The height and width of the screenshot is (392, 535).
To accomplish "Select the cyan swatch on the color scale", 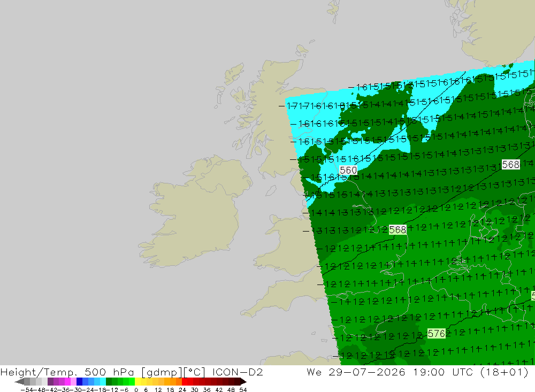I will coord(103,382).
